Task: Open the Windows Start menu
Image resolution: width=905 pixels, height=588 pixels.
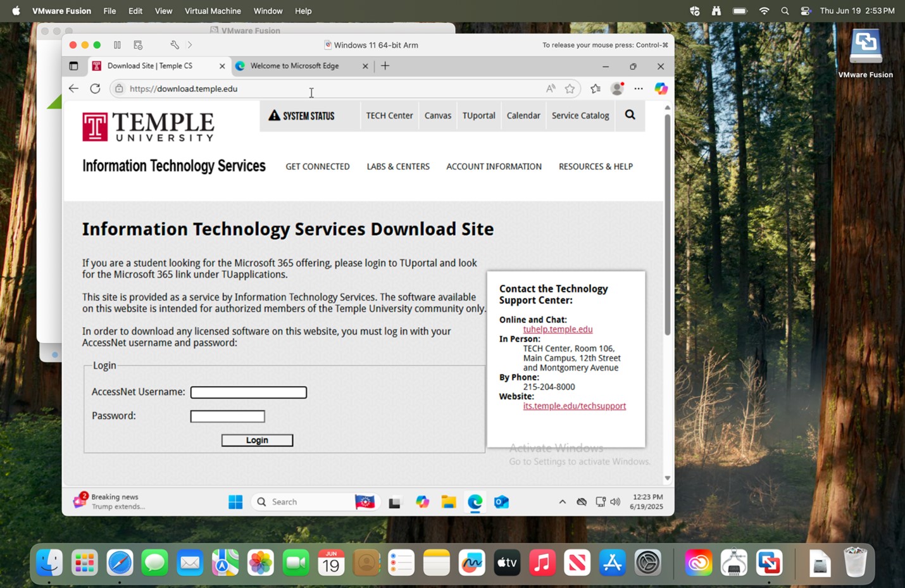Action: (x=235, y=502)
